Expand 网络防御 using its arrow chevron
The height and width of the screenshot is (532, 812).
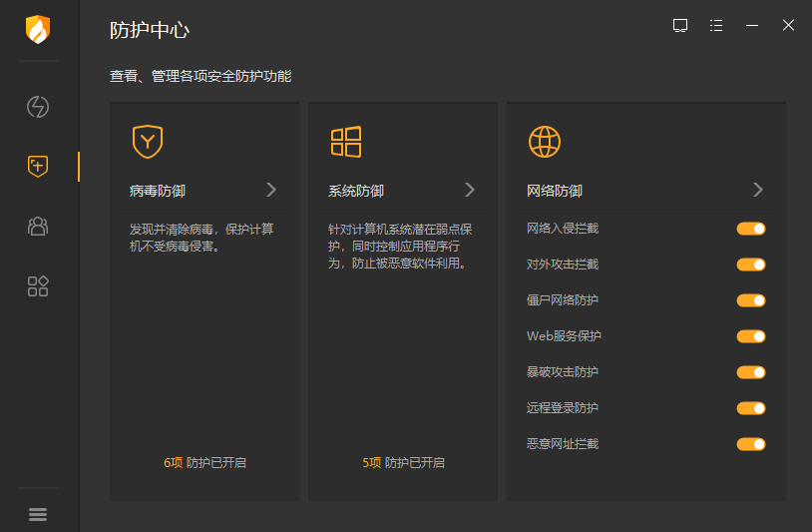coord(758,190)
